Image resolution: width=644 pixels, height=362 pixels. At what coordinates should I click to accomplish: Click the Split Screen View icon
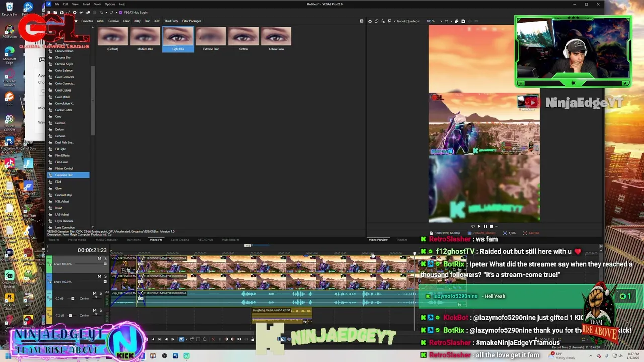389,21
